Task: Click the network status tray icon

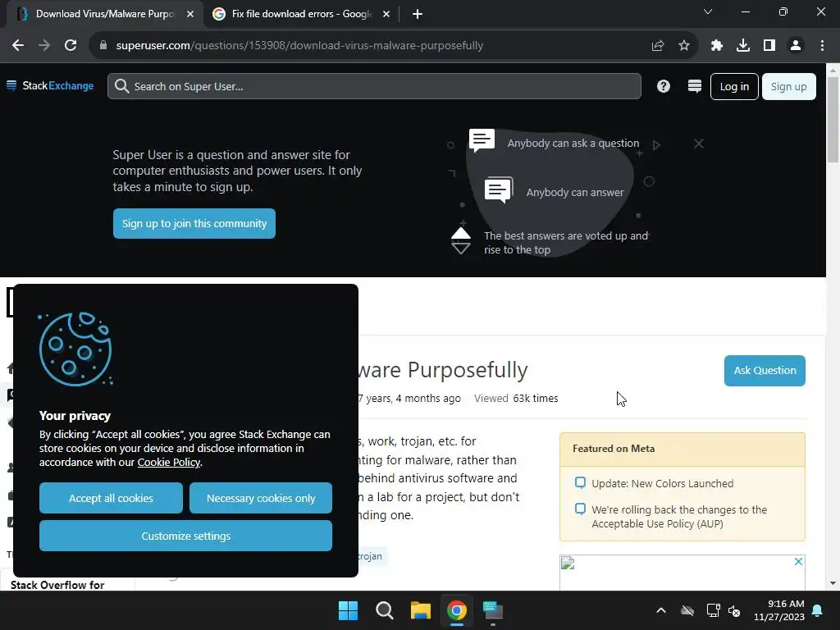Action: click(x=713, y=610)
